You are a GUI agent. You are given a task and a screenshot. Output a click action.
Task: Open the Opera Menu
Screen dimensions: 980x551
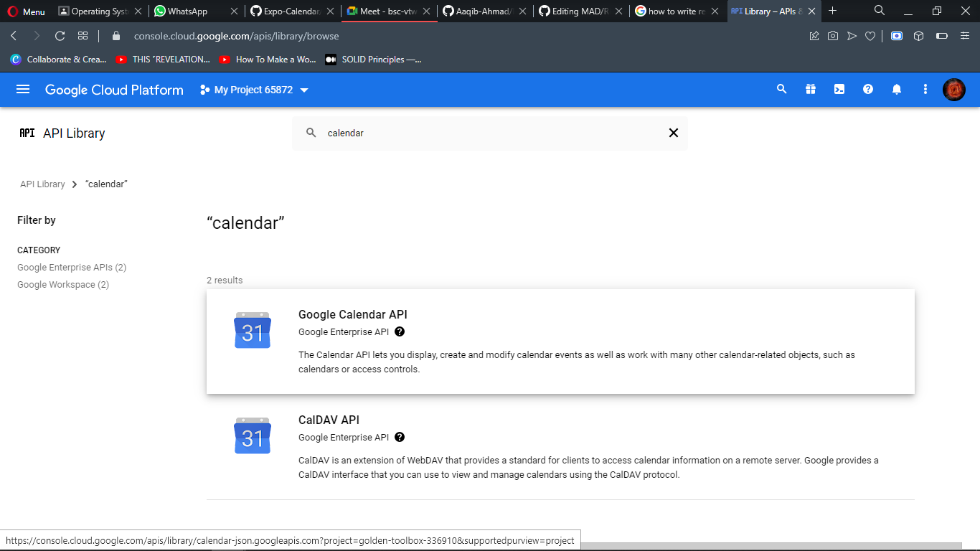tap(25, 11)
